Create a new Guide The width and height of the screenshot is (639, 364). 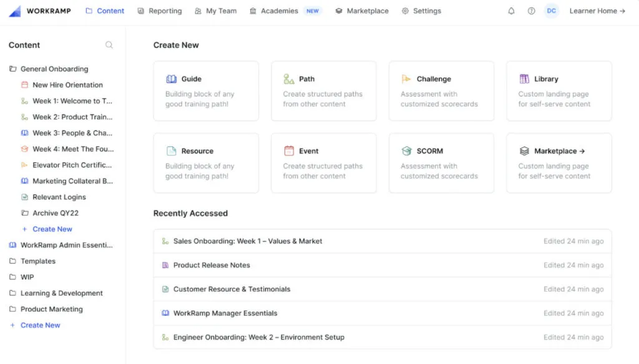pos(206,91)
